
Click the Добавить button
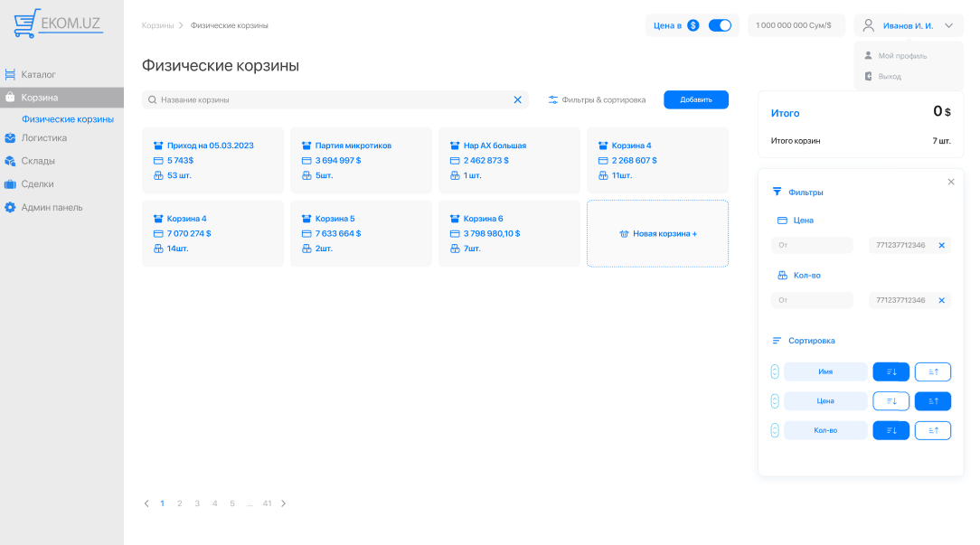coord(696,100)
